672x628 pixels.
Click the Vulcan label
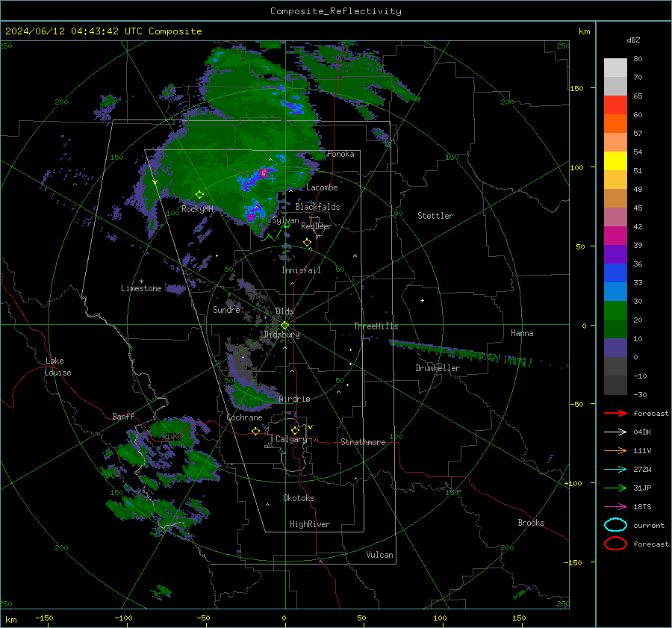379,555
